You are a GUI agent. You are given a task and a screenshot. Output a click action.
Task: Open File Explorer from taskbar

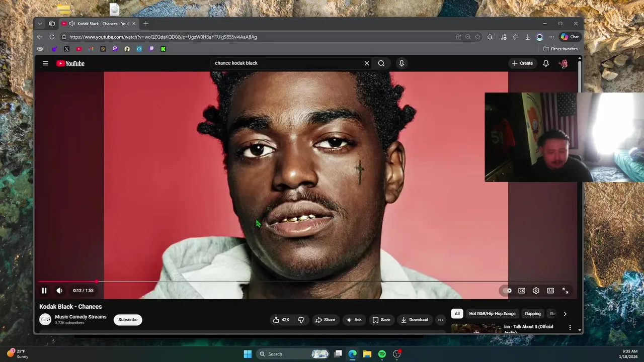click(x=367, y=354)
